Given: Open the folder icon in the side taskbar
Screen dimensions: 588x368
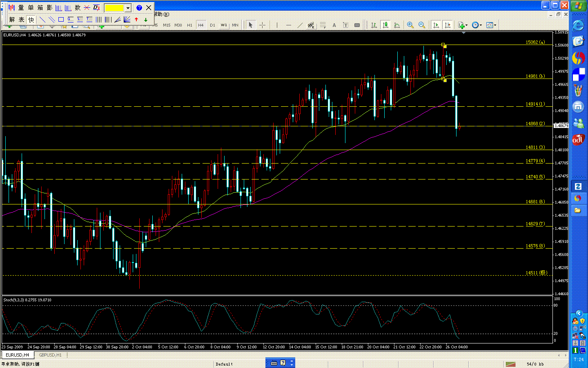Looking at the screenshot, I should pyautogui.click(x=578, y=210).
